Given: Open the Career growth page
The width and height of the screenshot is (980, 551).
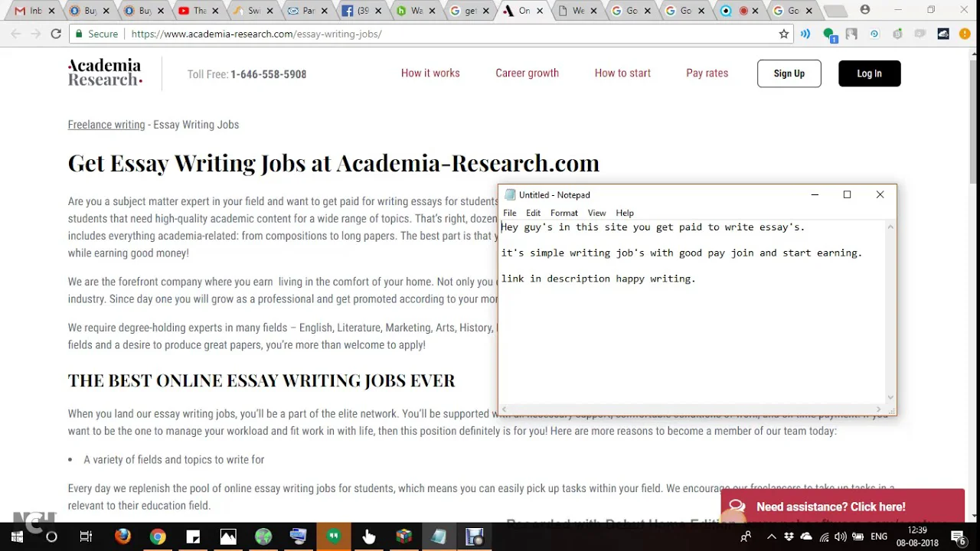Looking at the screenshot, I should (x=527, y=73).
